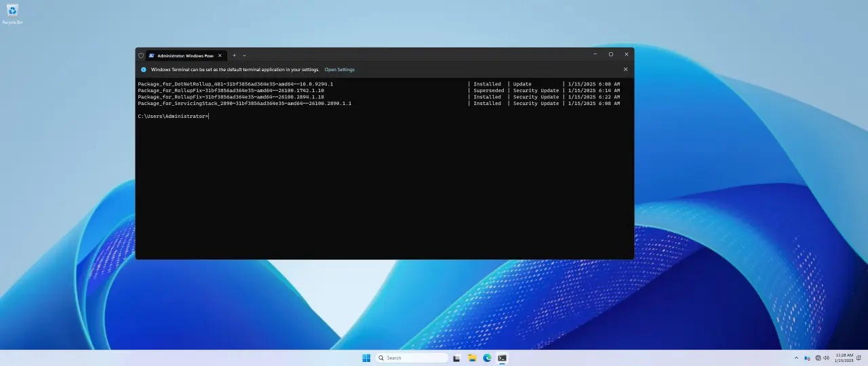Image resolution: width=868 pixels, height=366 pixels.
Task: Click the volume speaker icon in tray
Action: (x=826, y=358)
